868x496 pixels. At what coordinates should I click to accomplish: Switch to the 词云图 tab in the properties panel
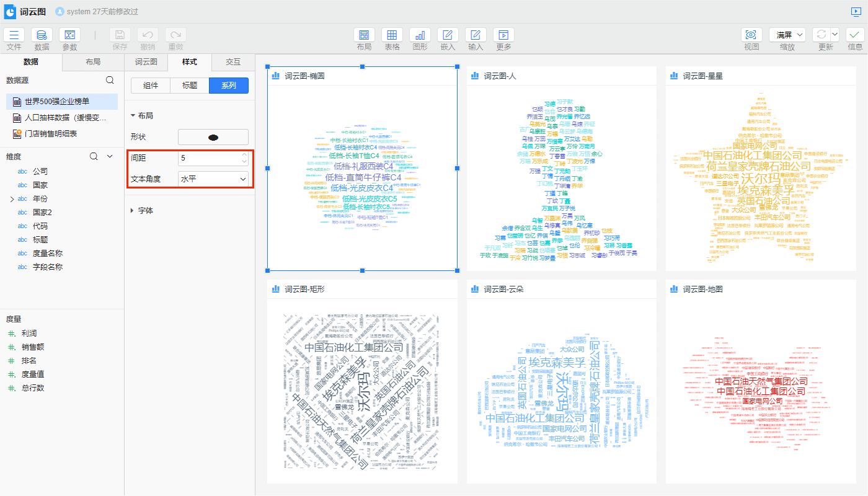(146, 62)
